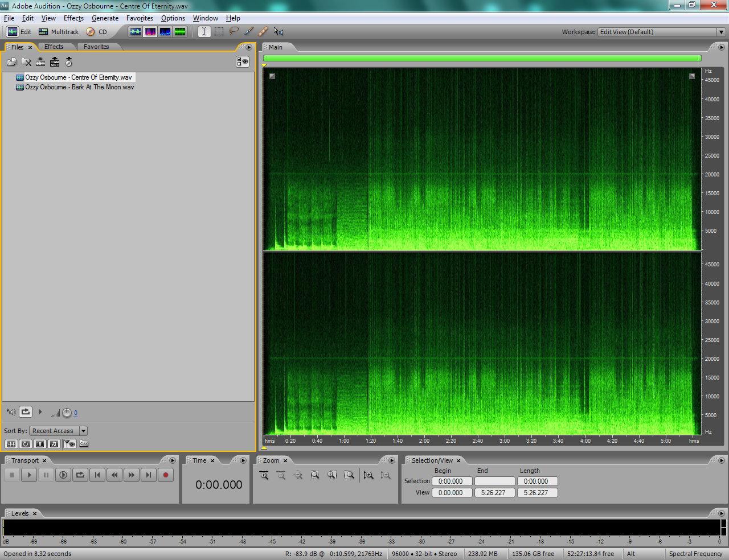The image size is (729, 560).
Task: Click Zoom In Horizontally icon
Action: [264, 475]
